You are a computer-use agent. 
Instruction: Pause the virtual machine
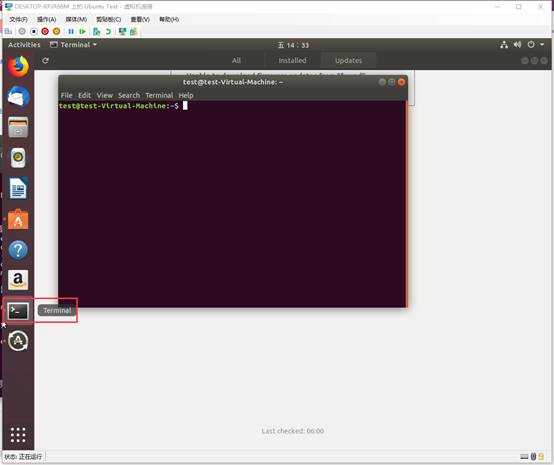pyautogui.click(x=71, y=32)
